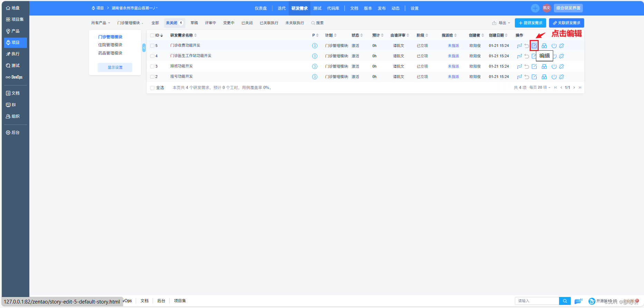Go to the last page in pagination

click(580, 88)
